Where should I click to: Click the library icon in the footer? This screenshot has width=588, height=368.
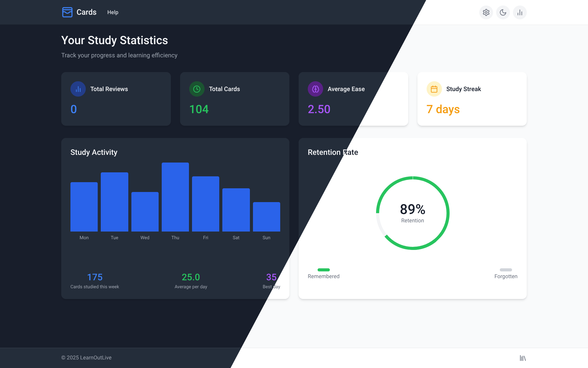coord(522,358)
